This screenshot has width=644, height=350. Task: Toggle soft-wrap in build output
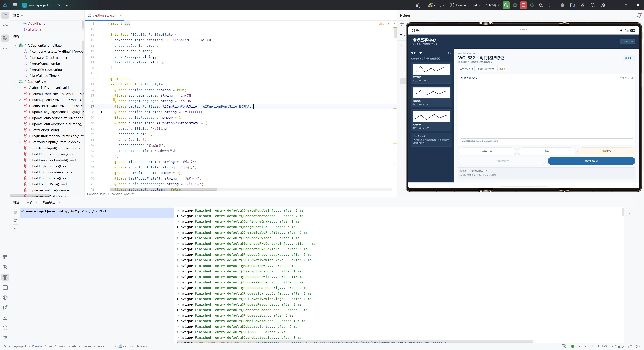[629, 212]
